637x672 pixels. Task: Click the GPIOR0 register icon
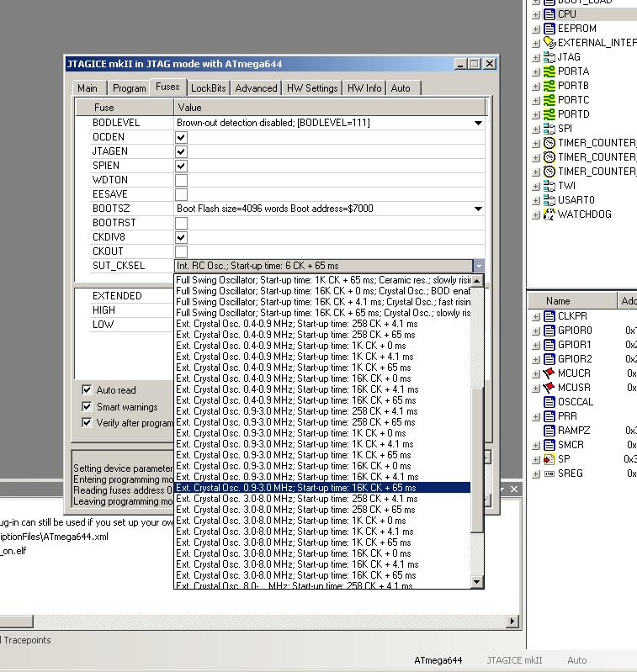point(549,331)
